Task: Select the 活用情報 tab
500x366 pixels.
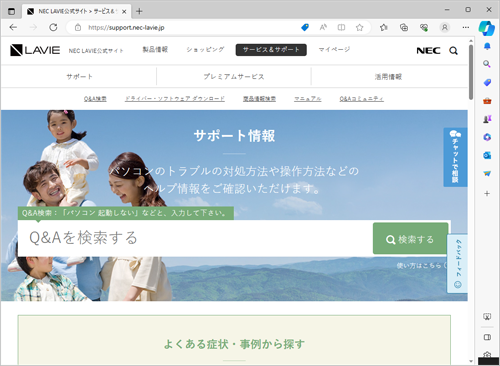Action: click(388, 77)
